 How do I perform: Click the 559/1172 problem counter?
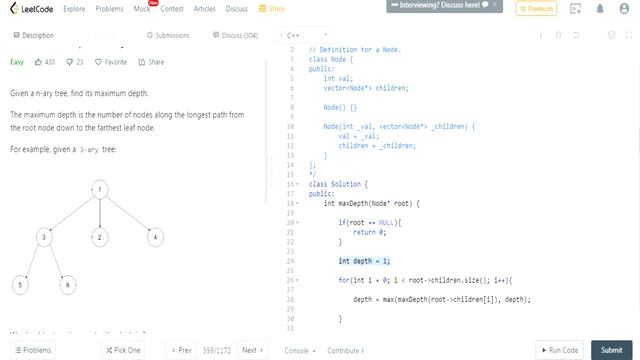pos(217,351)
